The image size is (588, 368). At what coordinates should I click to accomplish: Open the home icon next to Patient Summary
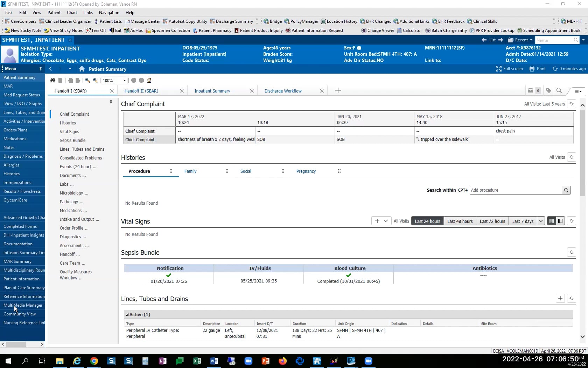tap(82, 69)
